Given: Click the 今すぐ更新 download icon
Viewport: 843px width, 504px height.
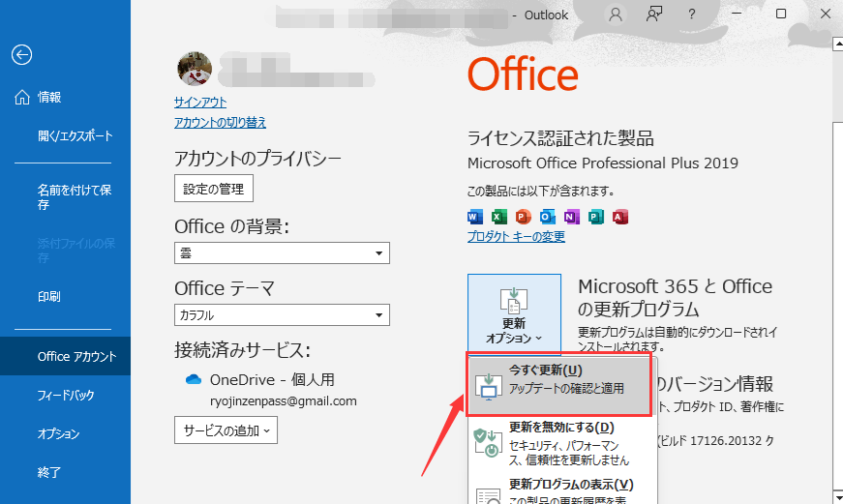Looking at the screenshot, I should (x=489, y=387).
